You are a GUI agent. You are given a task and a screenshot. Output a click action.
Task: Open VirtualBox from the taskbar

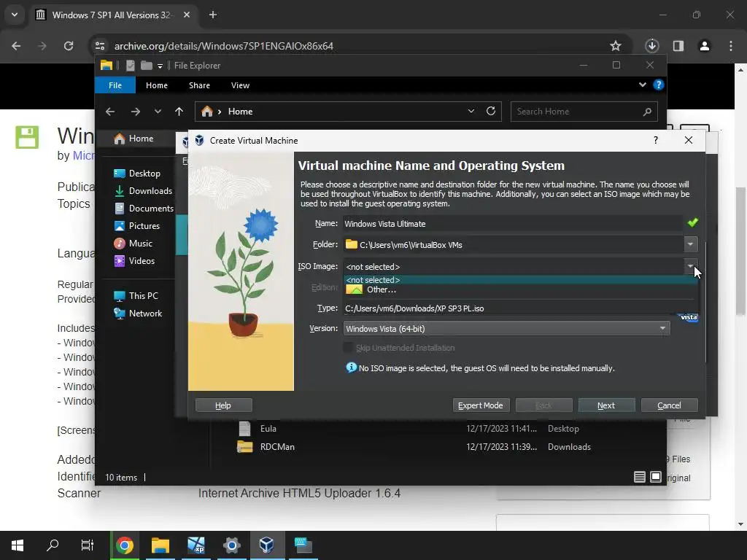(x=266, y=545)
